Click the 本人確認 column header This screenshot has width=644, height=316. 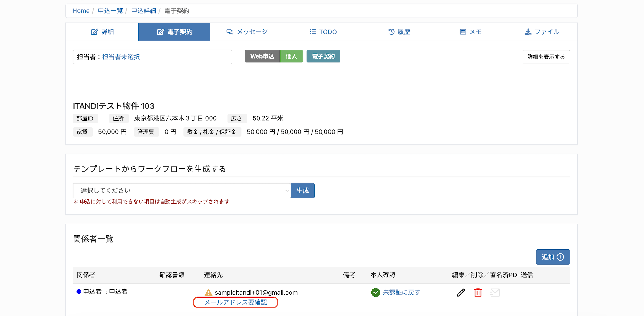[383, 275]
